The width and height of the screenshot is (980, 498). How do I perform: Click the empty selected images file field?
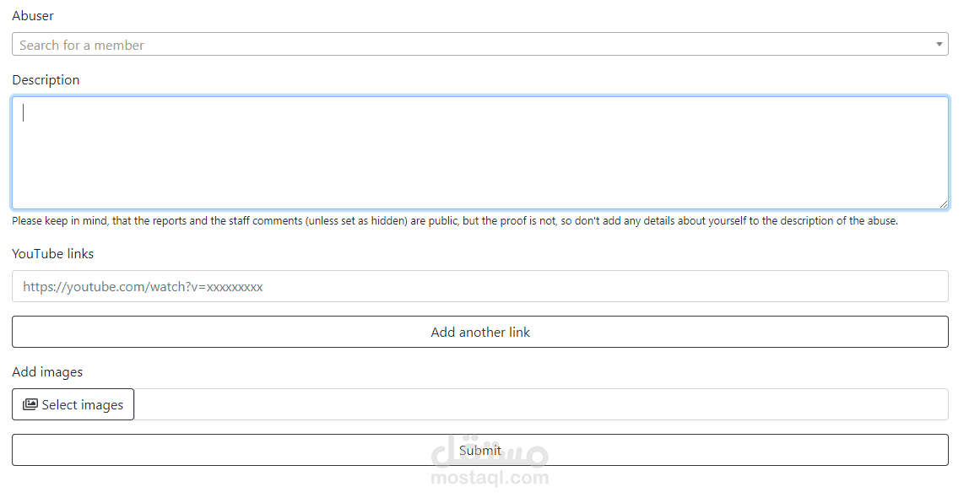pyautogui.click(x=541, y=404)
